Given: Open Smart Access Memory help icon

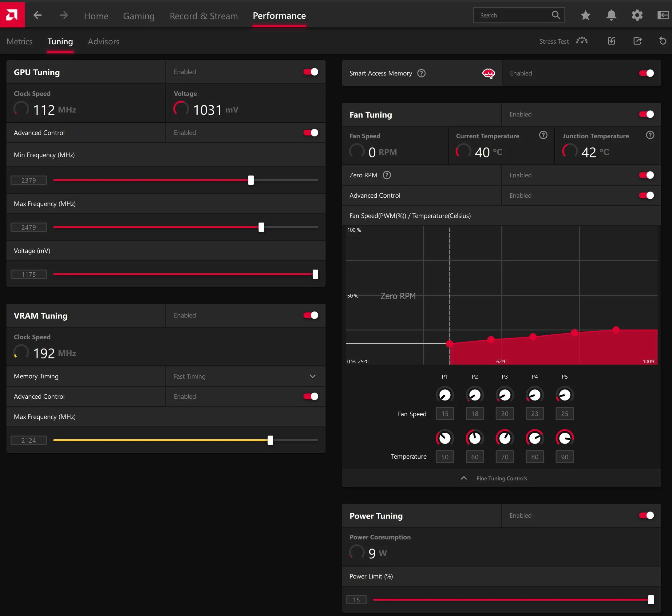Looking at the screenshot, I should pyautogui.click(x=421, y=73).
